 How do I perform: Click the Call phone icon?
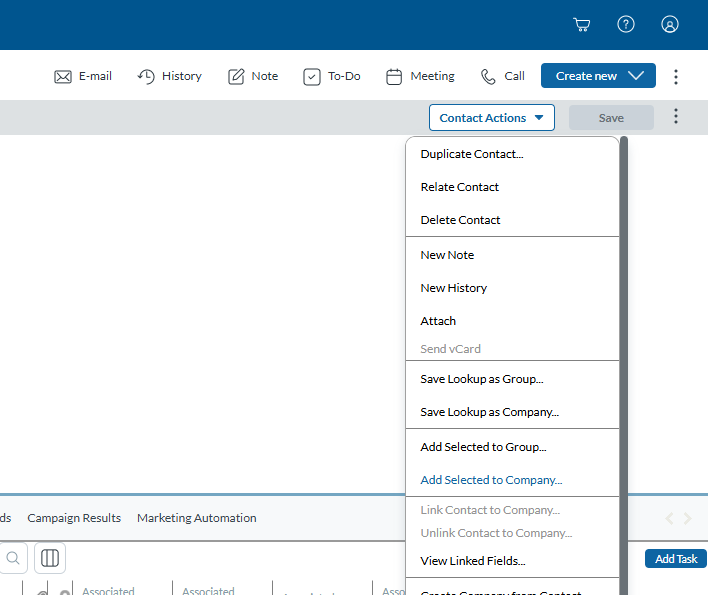click(488, 76)
